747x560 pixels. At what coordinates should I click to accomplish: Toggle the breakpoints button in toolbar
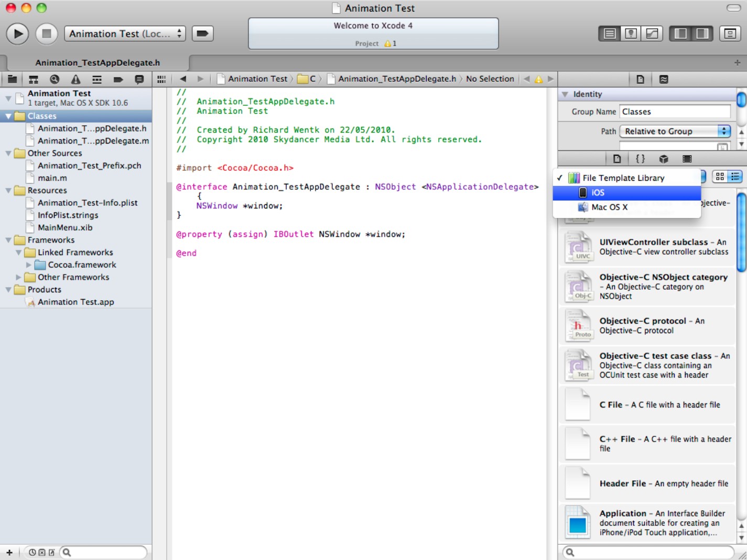pyautogui.click(x=202, y=34)
